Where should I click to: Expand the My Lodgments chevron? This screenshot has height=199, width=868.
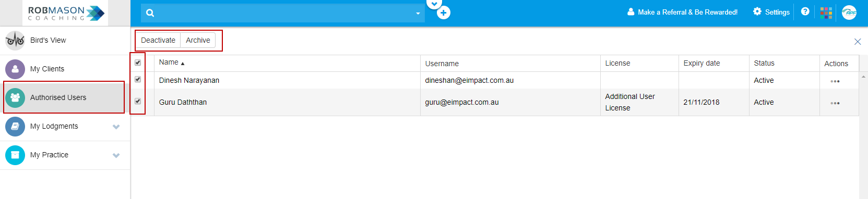pos(116,127)
